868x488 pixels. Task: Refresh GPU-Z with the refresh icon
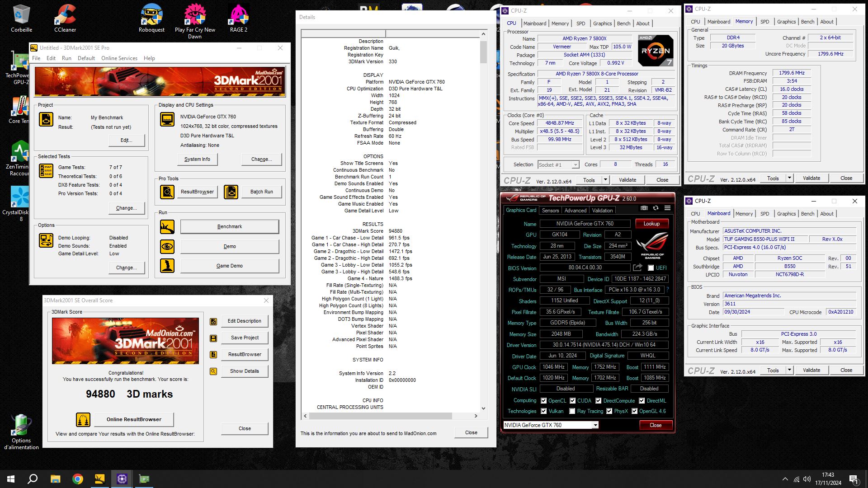pyautogui.click(x=656, y=208)
